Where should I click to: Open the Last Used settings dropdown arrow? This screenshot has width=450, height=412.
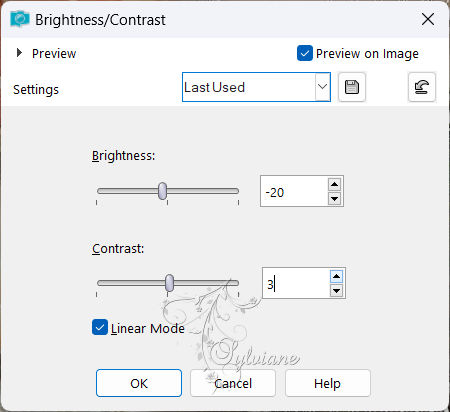322,87
